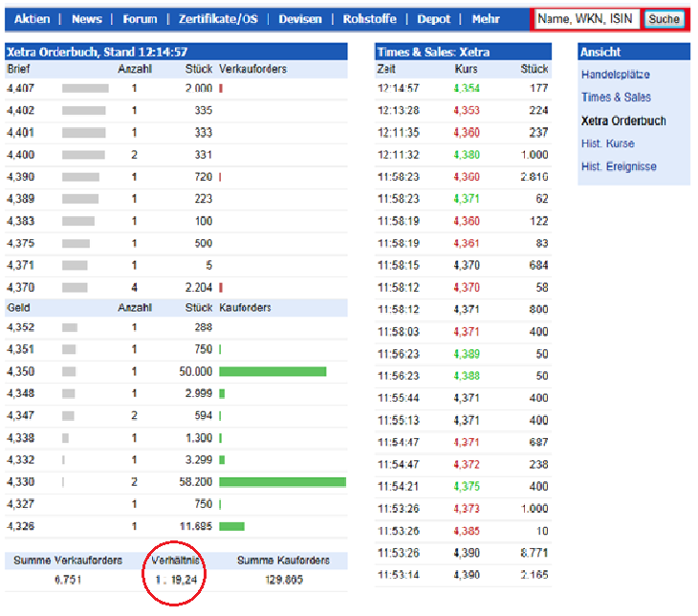
Task: Open Hist. Ereignisse link
Action: [x=621, y=166]
